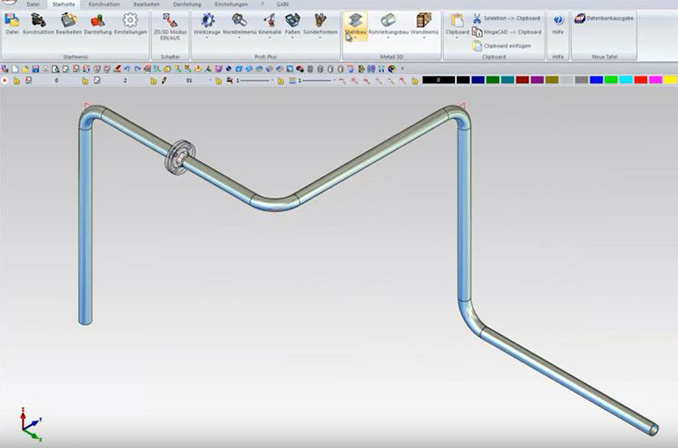Click the red record dot icon
The height and width of the screenshot is (448, 678).
tap(4, 80)
